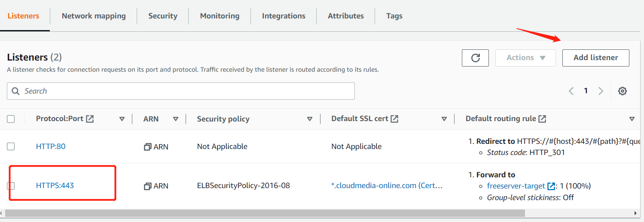Click external link icon beside freeserver-target

tap(551, 186)
